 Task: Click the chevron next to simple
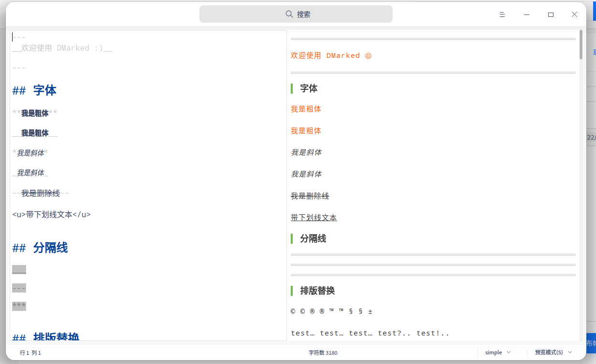coord(509,352)
